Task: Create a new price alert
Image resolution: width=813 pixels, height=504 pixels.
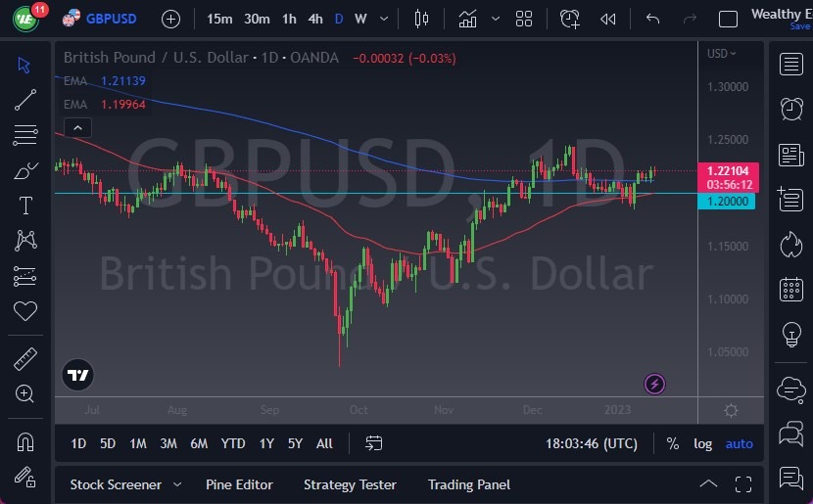Action: [570, 20]
